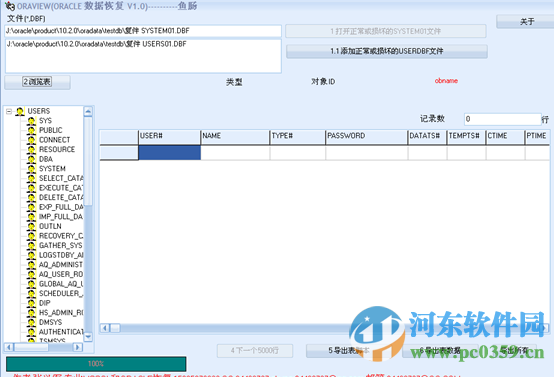Select SELECT_CATA tree entry

point(61,178)
